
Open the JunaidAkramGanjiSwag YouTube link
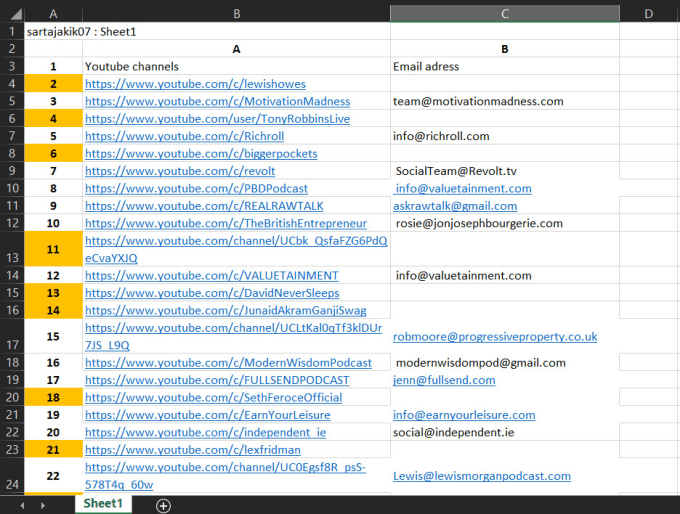(226, 311)
